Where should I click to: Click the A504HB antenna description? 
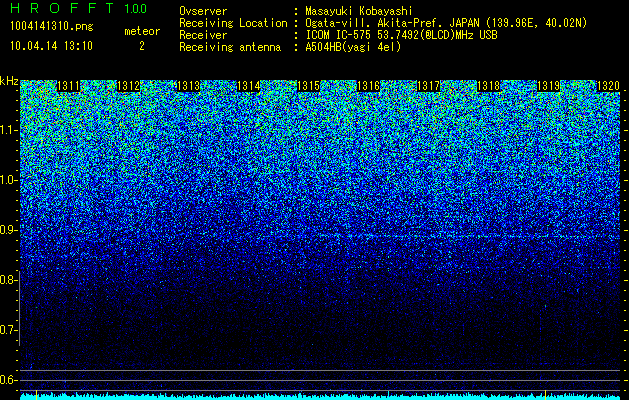coord(353,47)
